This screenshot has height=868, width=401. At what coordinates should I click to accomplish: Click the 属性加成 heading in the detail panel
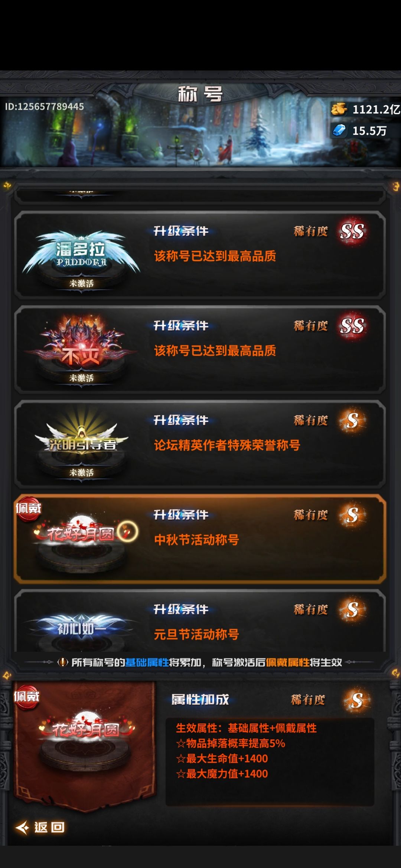click(200, 700)
